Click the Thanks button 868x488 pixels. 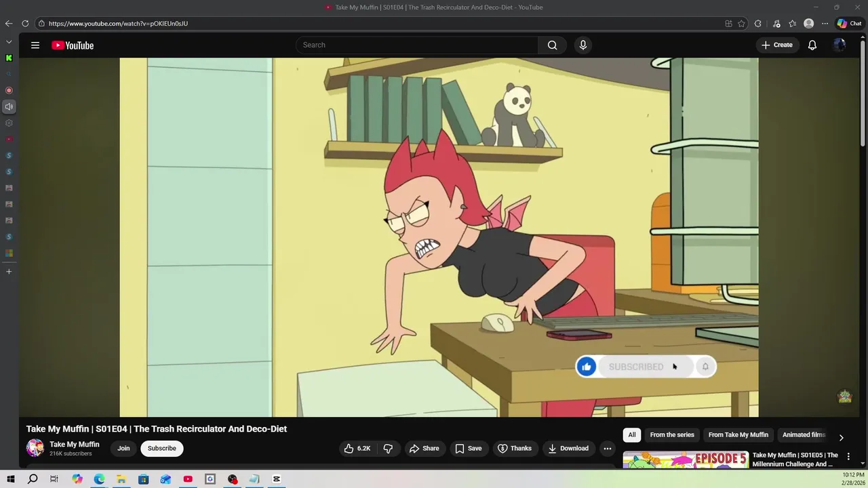pyautogui.click(x=514, y=448)
